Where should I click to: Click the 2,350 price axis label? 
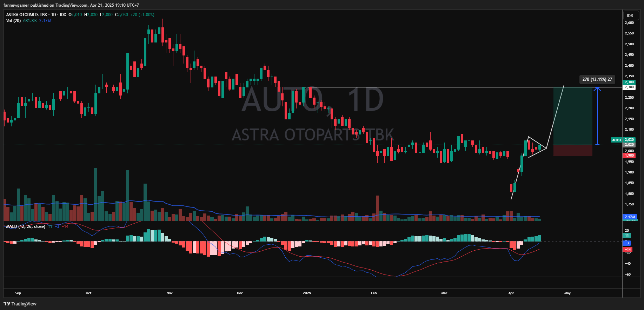pos(629,76)
